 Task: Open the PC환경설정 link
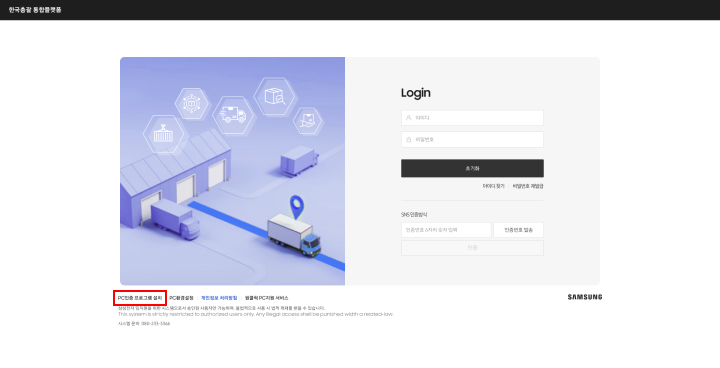coord(181,298)
